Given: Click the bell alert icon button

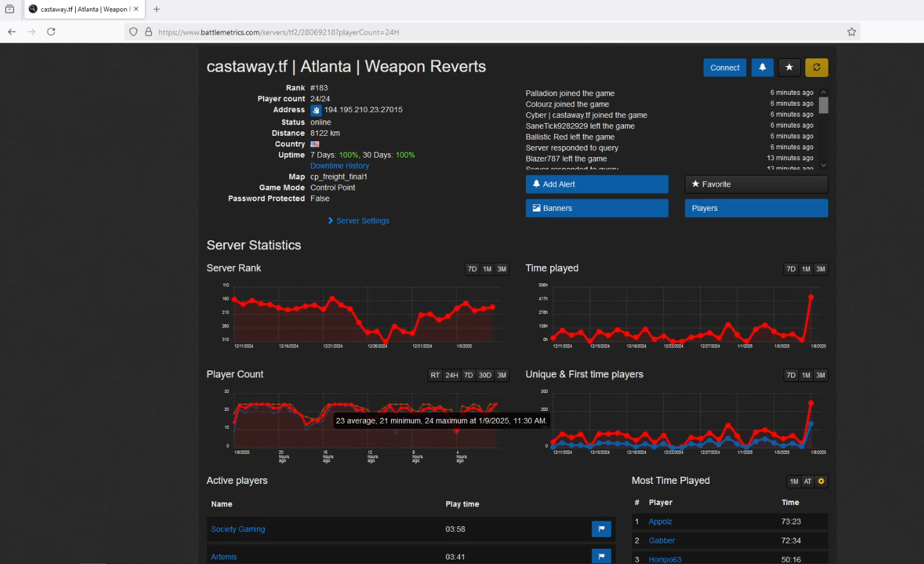Looking at the screenshot, I should (x=762, y=67).
